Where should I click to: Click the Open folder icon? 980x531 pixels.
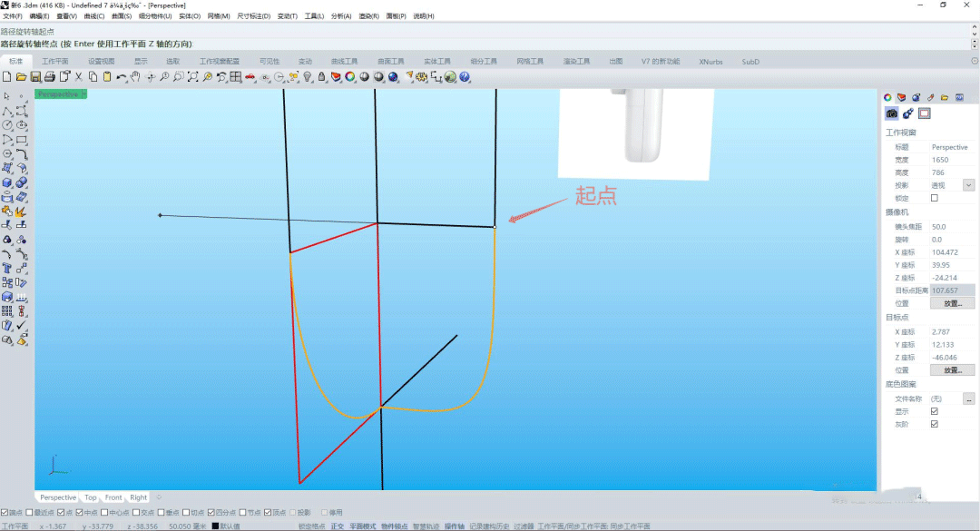click(21, 77)
